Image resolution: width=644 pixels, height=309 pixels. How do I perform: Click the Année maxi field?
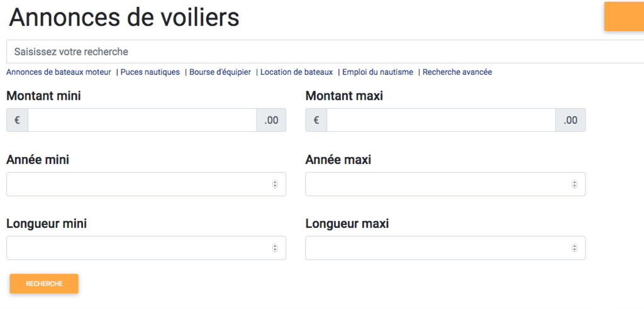coord(437,184)
